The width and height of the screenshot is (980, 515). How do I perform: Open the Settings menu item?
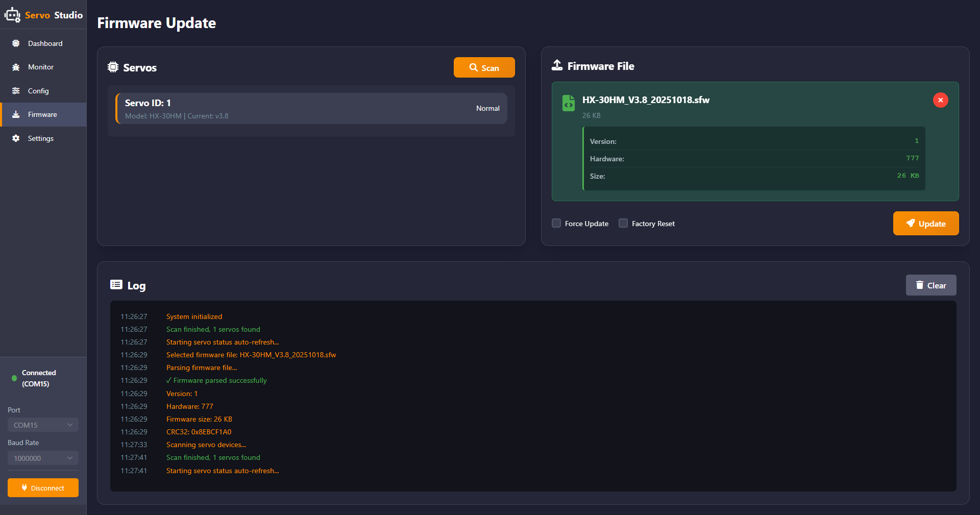pos(43,138)
